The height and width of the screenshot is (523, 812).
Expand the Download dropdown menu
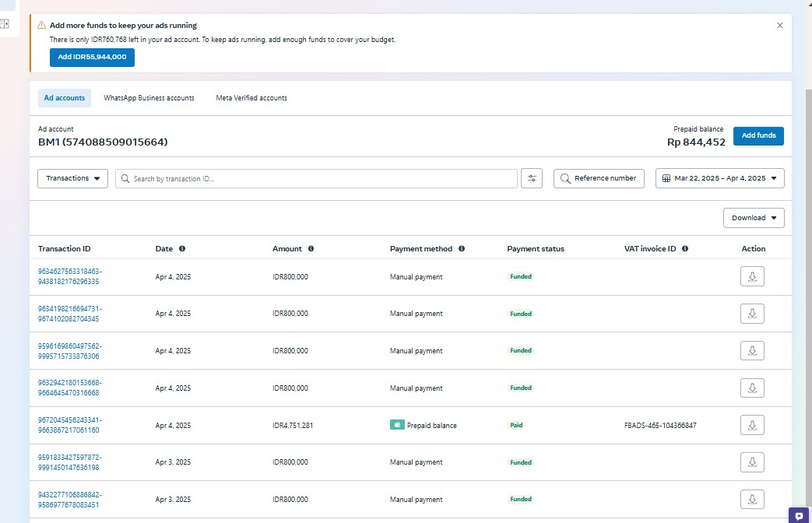[753, 218]
